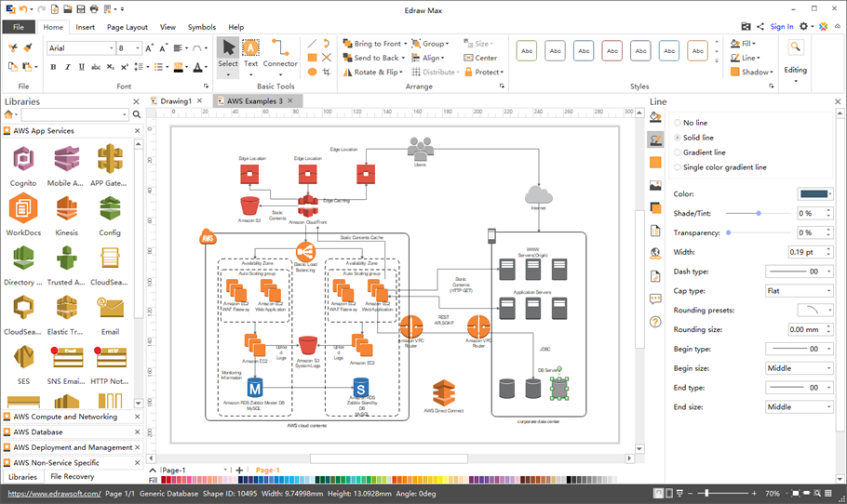Screen dimensions: 847x504
Task: Click the Bold formatting button
Action: coord(53,67)
